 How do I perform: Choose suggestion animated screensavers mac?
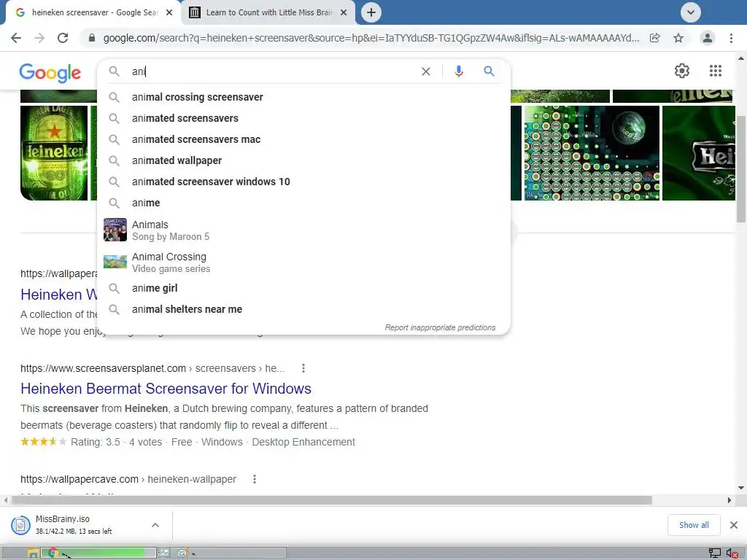[x=303, y=139]
